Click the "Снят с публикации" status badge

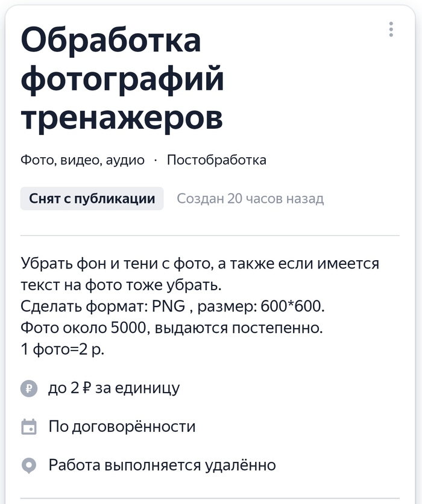click(x=92, y=199)
